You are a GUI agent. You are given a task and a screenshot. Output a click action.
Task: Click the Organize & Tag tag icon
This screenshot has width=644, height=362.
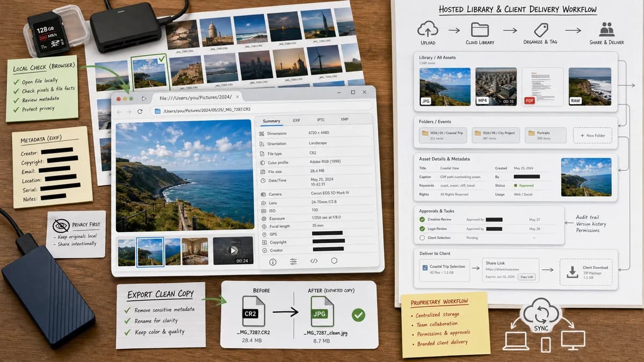[540, 29]
